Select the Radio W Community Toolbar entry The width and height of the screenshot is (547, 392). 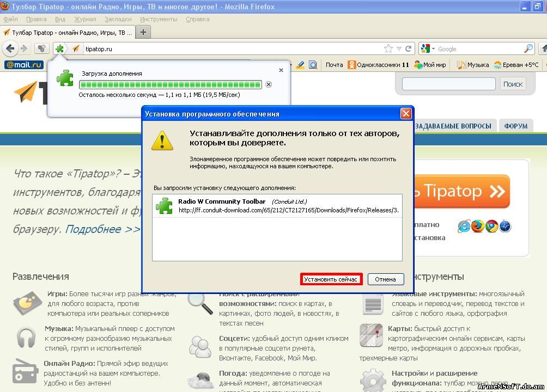pos(277,206)
